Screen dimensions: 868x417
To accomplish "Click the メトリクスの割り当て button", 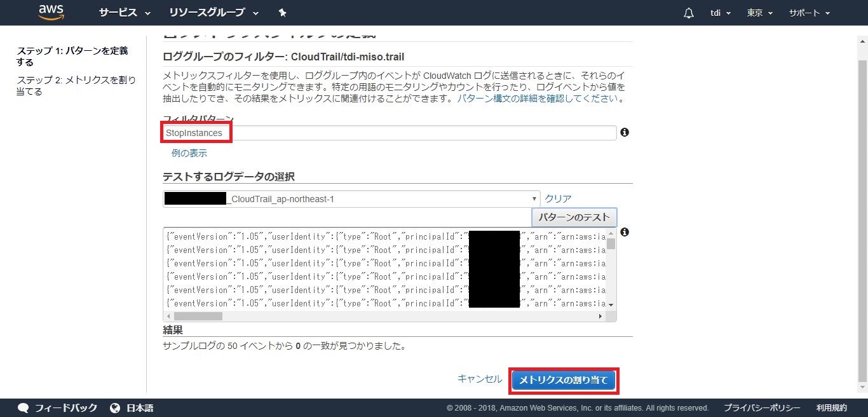I will tap(564, 380).
